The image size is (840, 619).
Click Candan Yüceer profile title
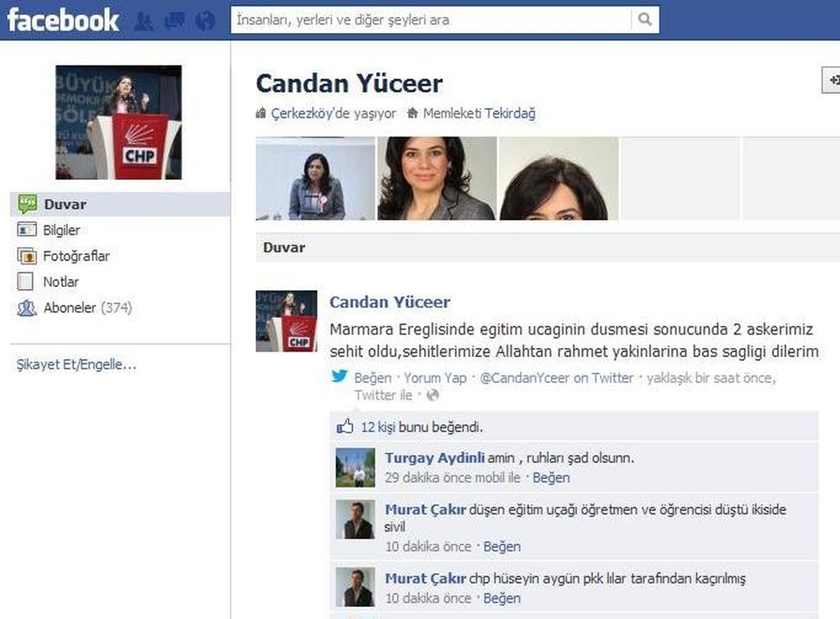coord(349,84)
